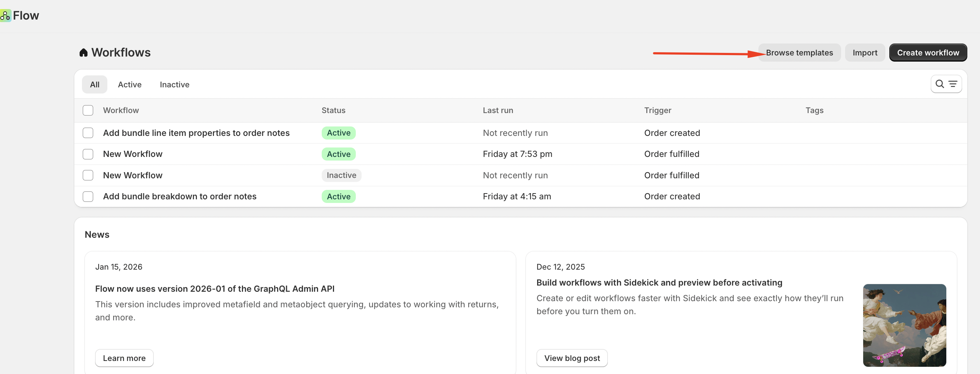Switch to the Active workflows tab
This screenshot has width=980, height=374.
(130, 84)
